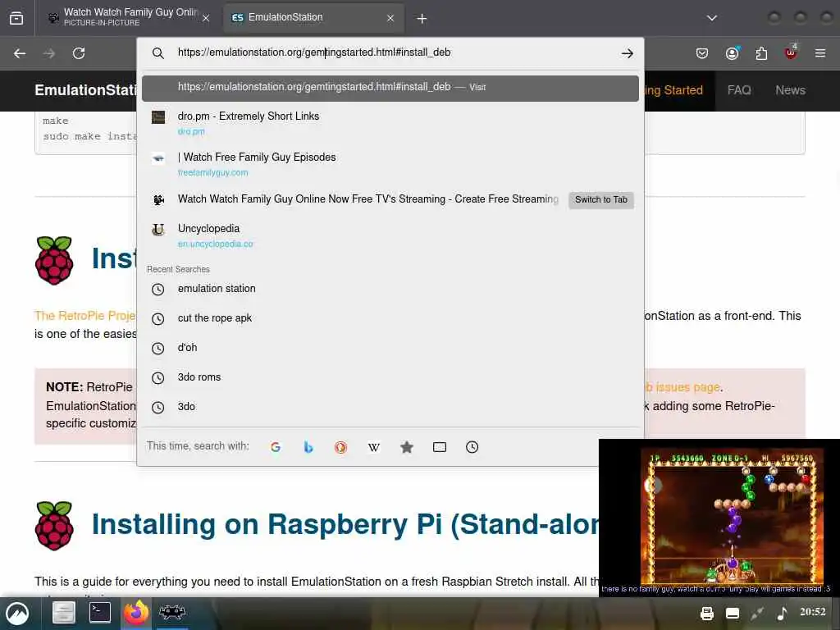
Task: Close the EmulationStation tab
Action: (390, 18)
